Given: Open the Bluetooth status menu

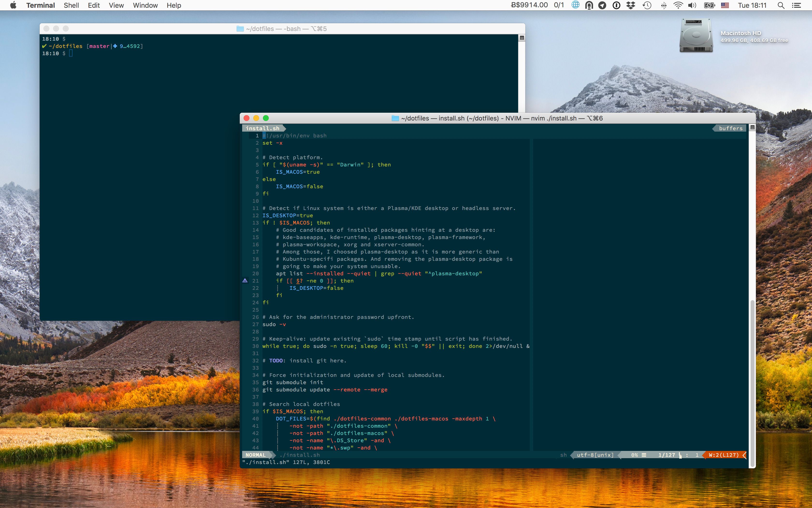Looking at the screenshot, I should point(664,5).
